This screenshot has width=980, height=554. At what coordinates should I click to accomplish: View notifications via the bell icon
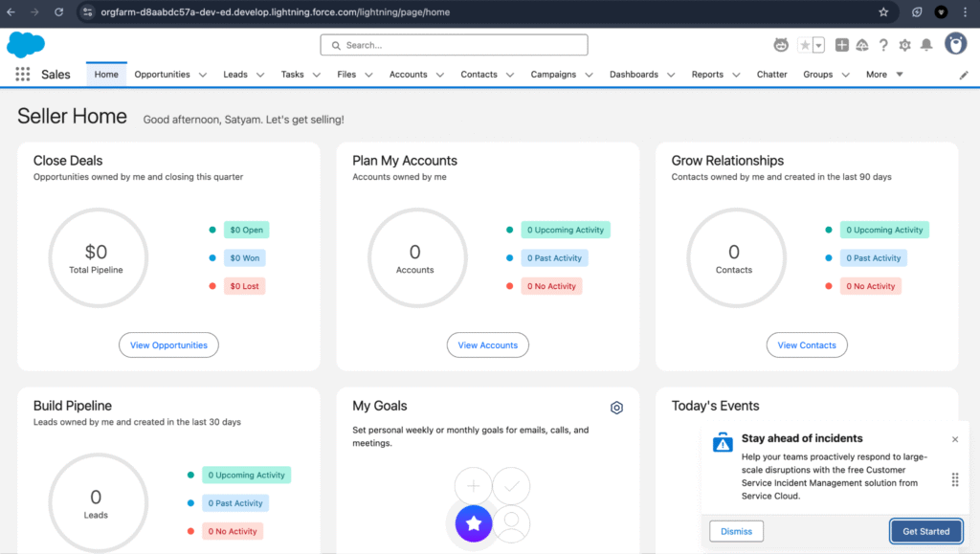pos(926,44)
